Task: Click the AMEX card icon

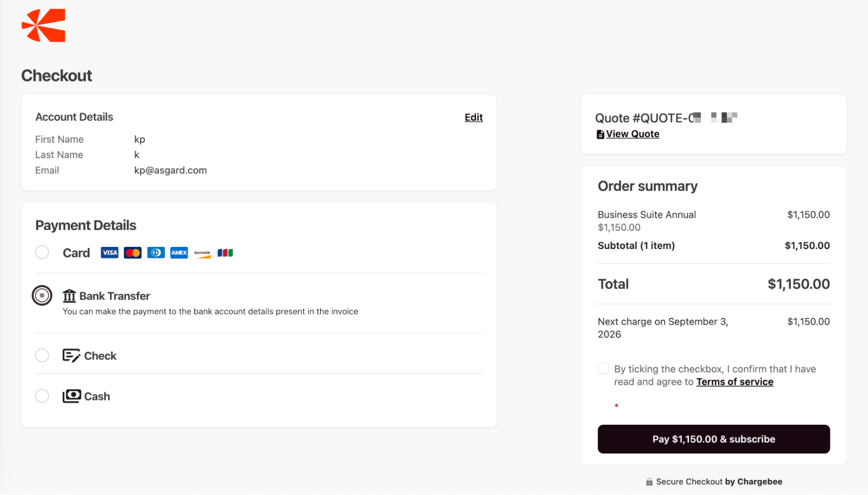Action: pos(179,252)
